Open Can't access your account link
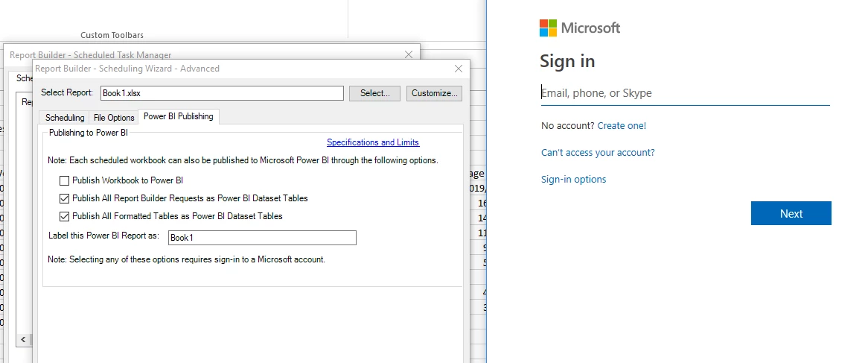The width and height of the screenshot is (868, 363). pyautogui.click(x=598, y=152)
